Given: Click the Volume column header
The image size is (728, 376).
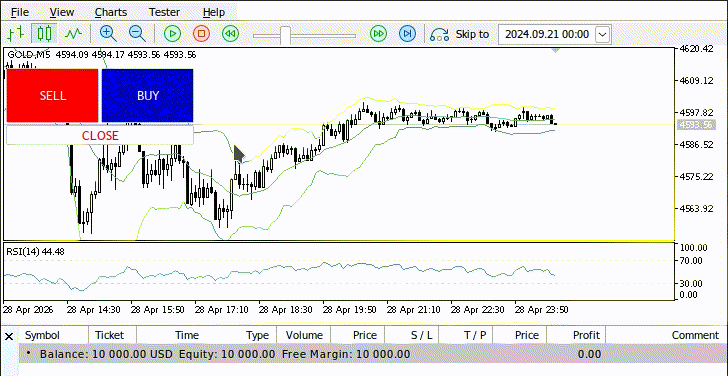Looking at the screenshot, I should pyautogui.click(x=304, y=335).
